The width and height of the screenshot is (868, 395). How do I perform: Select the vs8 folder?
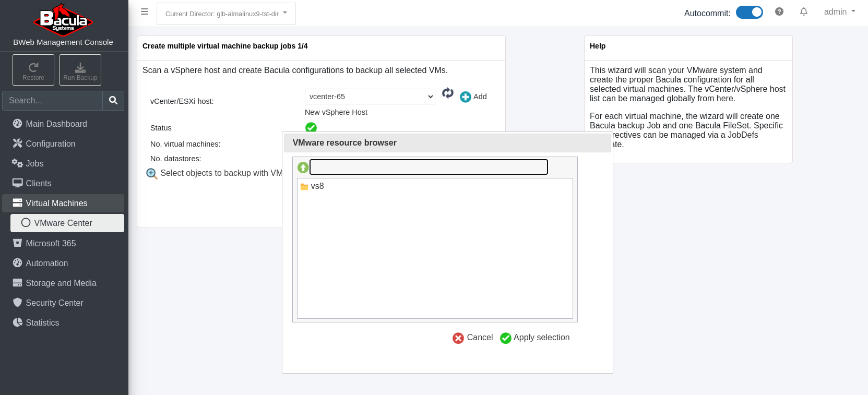pos(312,186)
